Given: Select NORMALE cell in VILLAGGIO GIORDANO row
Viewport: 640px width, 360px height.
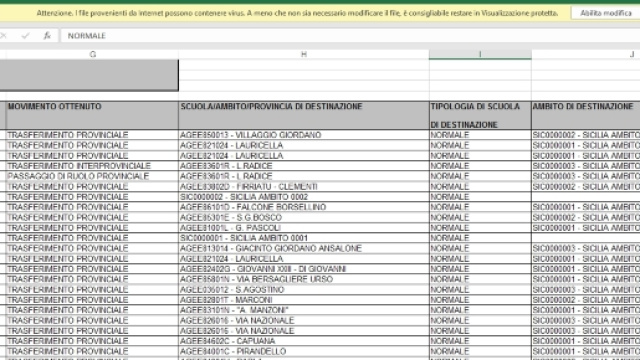Looking at the screenshot, I should 480,135.
